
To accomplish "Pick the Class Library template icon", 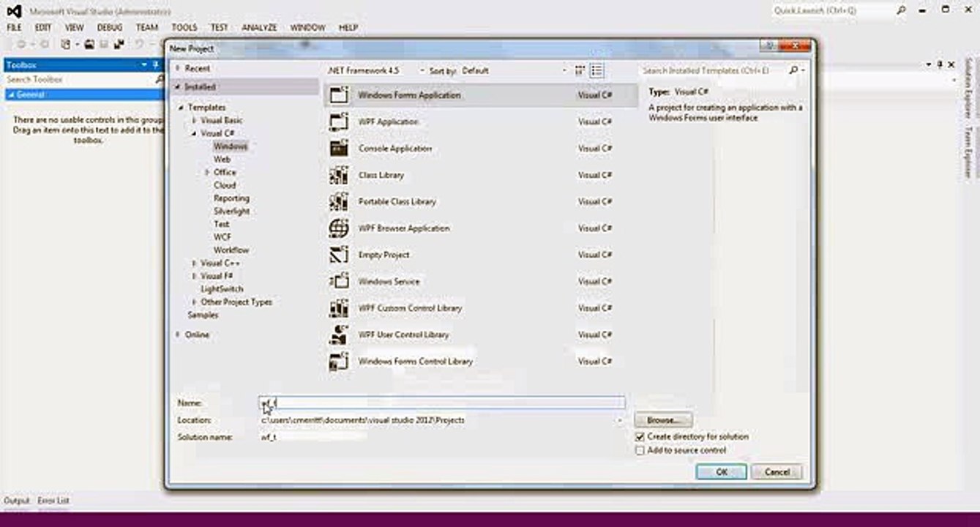I will [339, 175].
